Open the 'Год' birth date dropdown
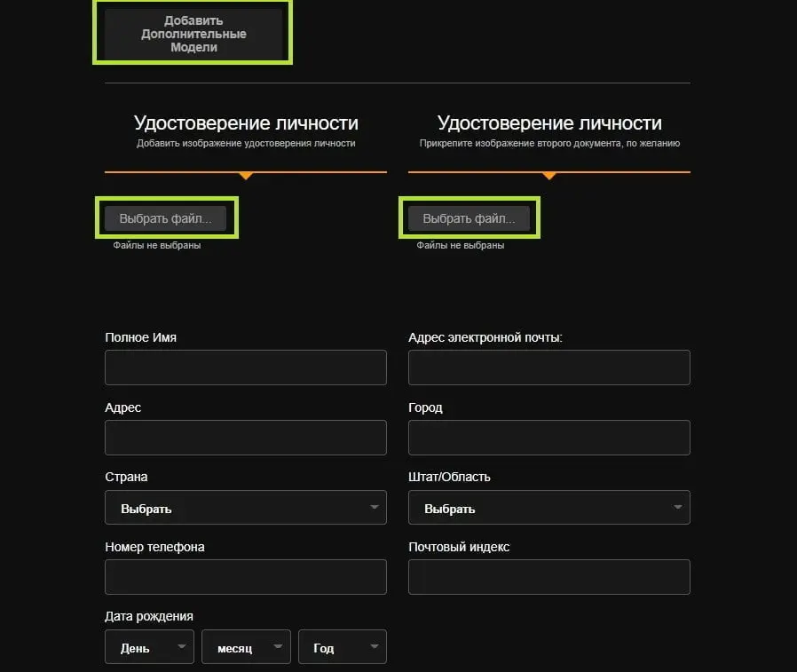 [343, 646]
